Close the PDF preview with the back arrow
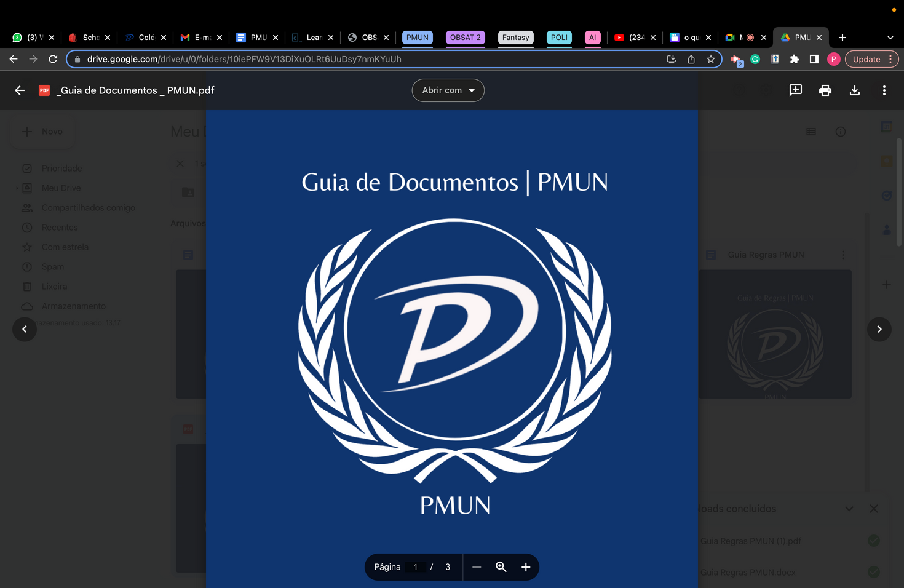 (20, 90)
